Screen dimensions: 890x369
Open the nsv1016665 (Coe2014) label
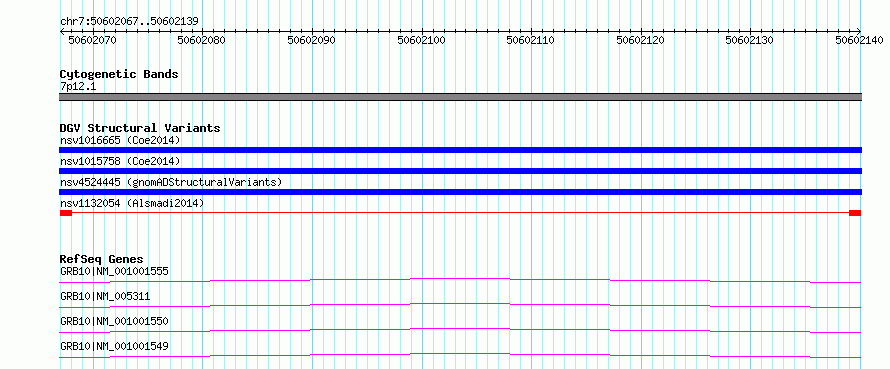(120, 140)
